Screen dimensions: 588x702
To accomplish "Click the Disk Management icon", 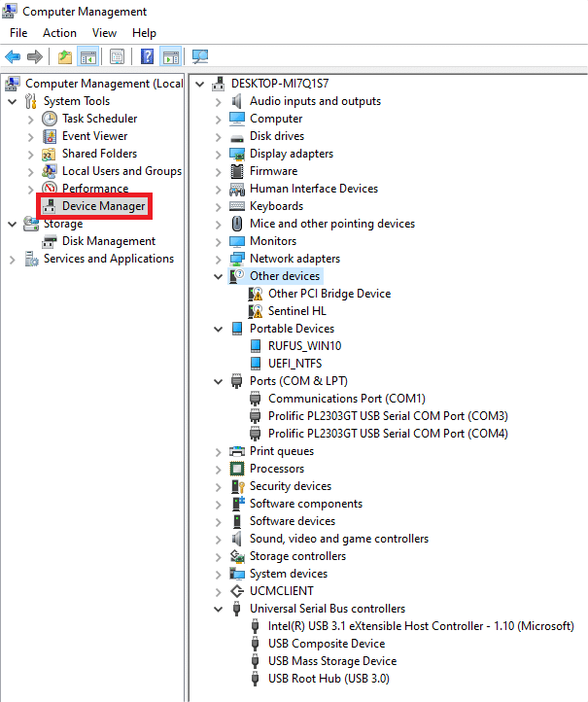I will pos(50,241).
